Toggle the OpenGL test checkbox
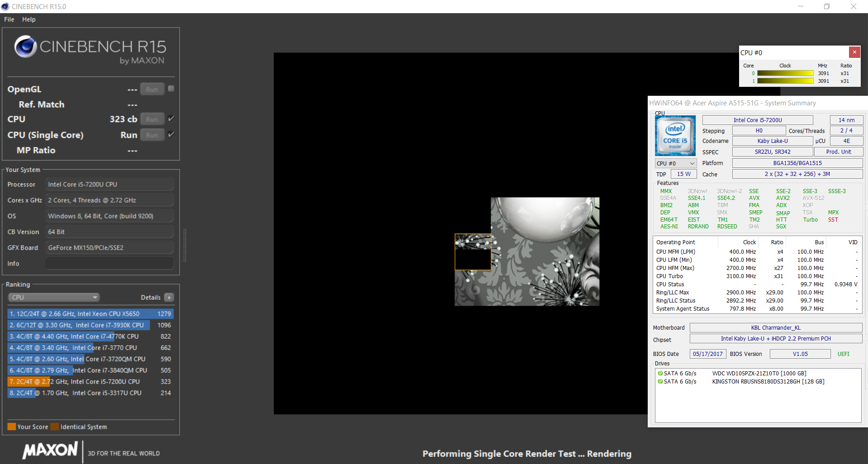 tap(171, 89)
